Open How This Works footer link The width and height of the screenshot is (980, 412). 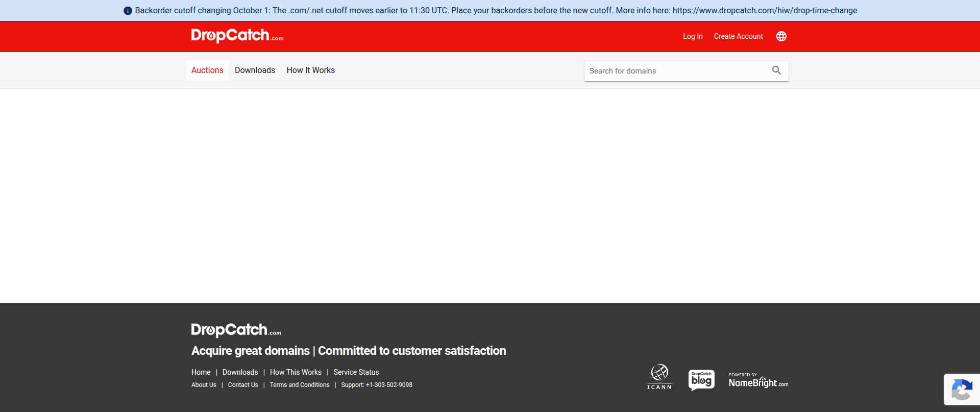296,372
